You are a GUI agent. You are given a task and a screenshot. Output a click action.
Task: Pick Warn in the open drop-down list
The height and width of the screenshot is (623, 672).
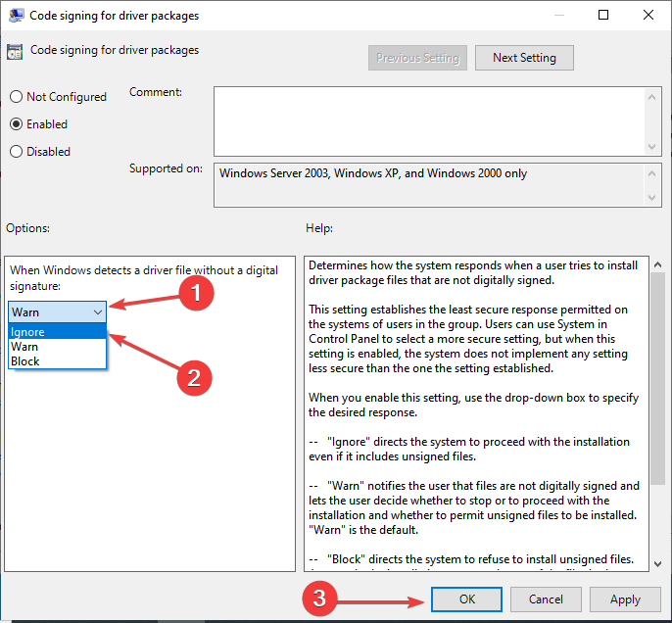25,346
